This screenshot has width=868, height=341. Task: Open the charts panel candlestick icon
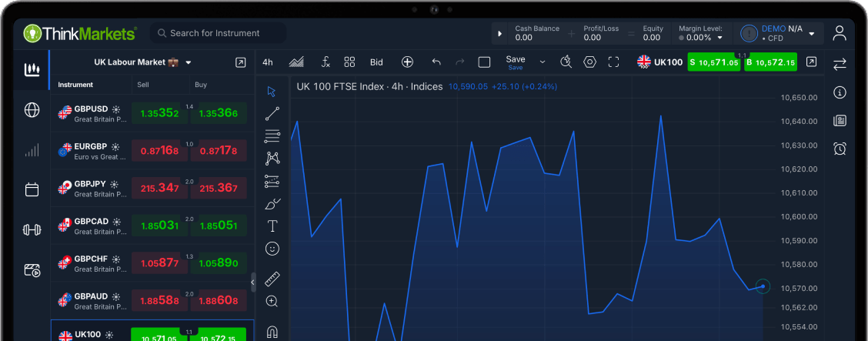click(32, 70)
